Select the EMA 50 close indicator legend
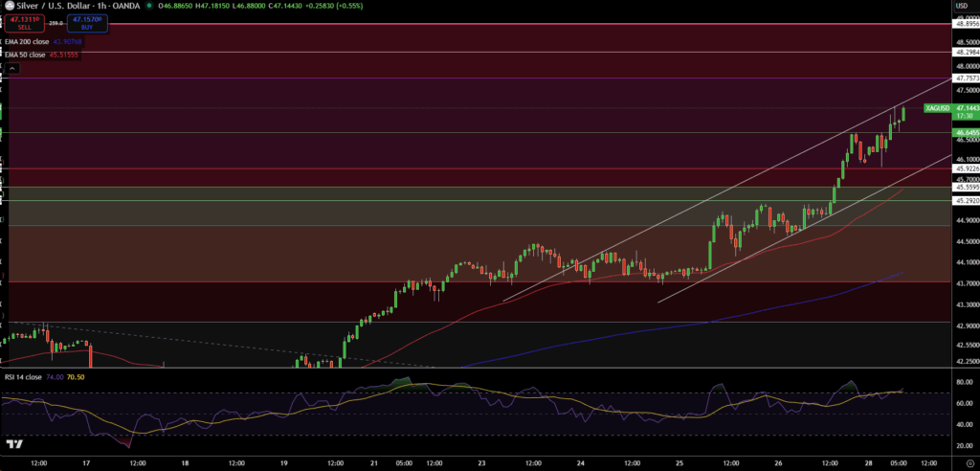Screen dimensions: 980x471 (24, 55)
